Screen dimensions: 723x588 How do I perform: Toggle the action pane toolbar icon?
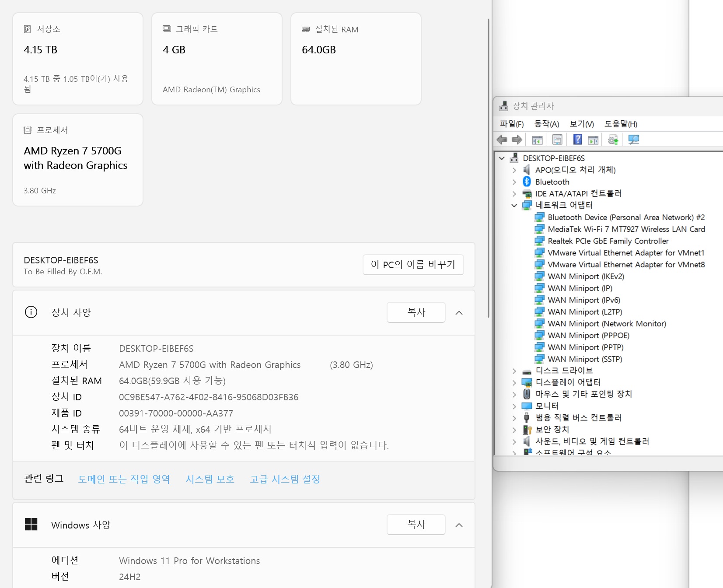(593, 140)
